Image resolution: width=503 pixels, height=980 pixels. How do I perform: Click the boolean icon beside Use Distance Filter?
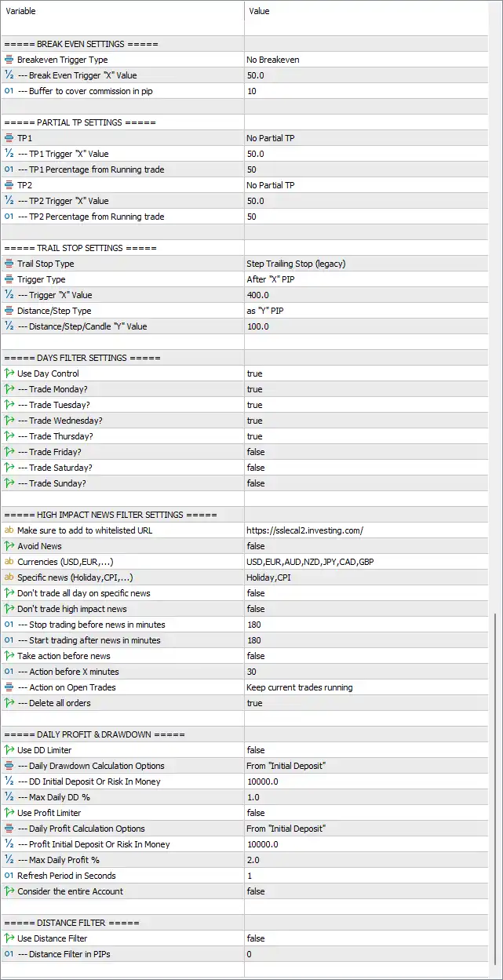click(9, 938)
